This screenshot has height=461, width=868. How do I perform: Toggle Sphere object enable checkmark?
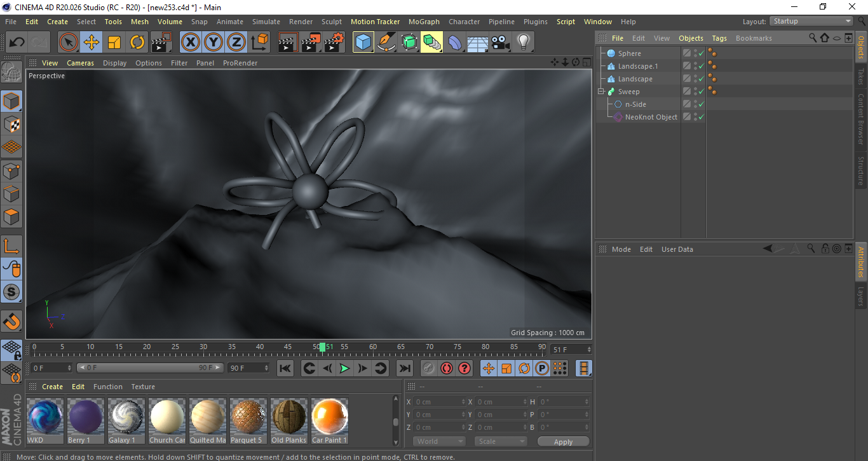(701, 53)
